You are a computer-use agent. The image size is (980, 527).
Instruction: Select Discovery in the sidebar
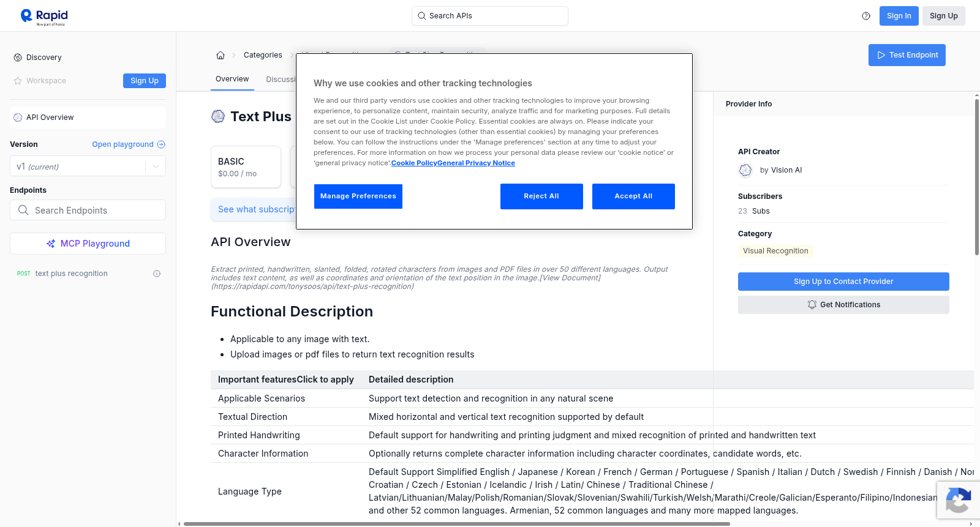pos(44,58)
